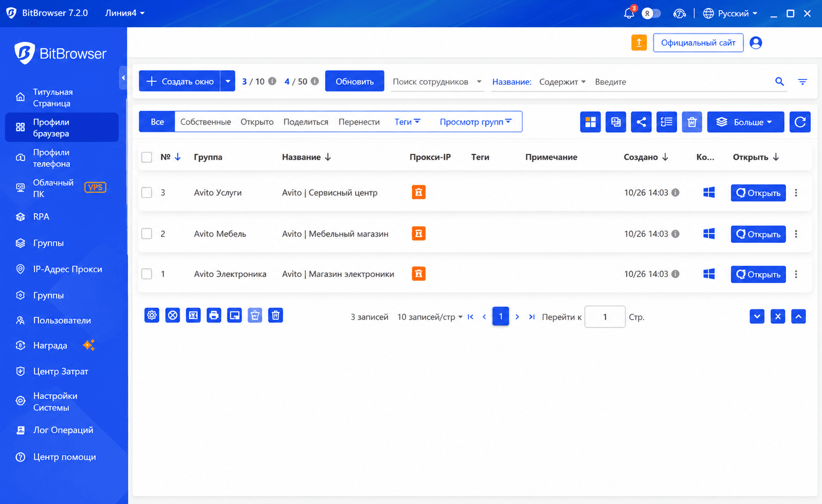Expand arrow beside Создать окно
The height and width of the screenshot is (504, 822).
click(228, 81)
